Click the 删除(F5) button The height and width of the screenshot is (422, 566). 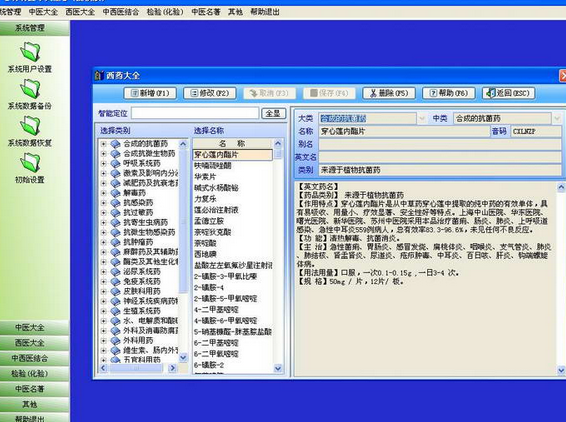tap(389, 93)
